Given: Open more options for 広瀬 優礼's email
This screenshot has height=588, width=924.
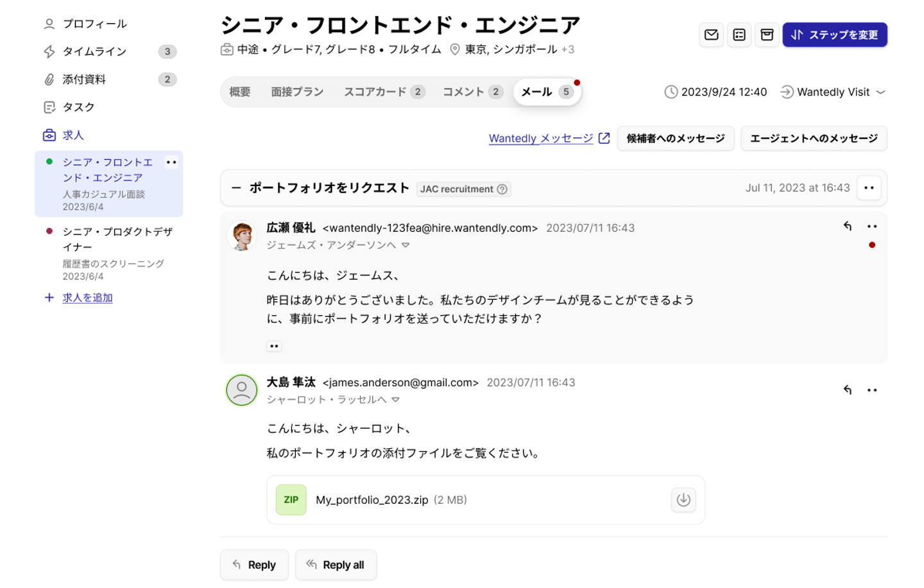Looking at the screenshot, I should (x=872, y=226).
